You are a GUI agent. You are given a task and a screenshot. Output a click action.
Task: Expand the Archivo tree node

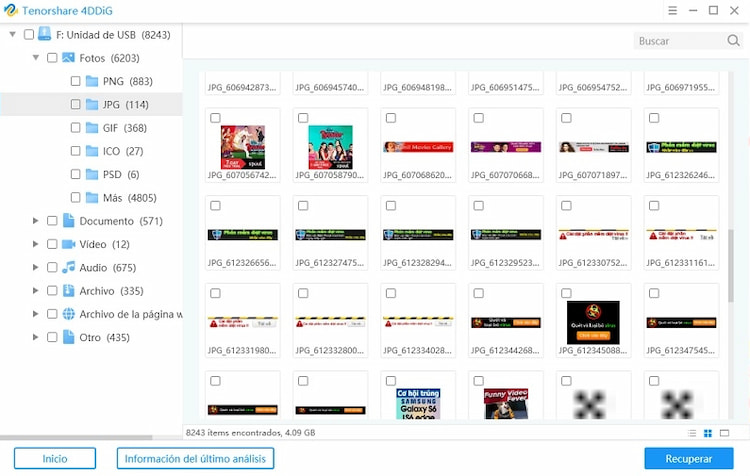pos(35,290)
